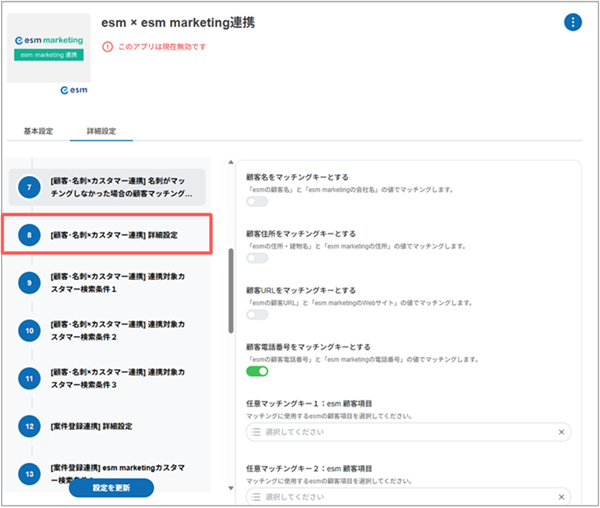Click the step 7 circle icon
This screenshot has width=600, height=508.
31,187
